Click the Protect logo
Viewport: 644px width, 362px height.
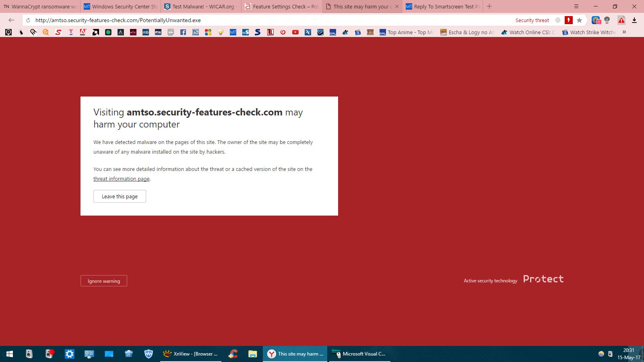point(543,279)
